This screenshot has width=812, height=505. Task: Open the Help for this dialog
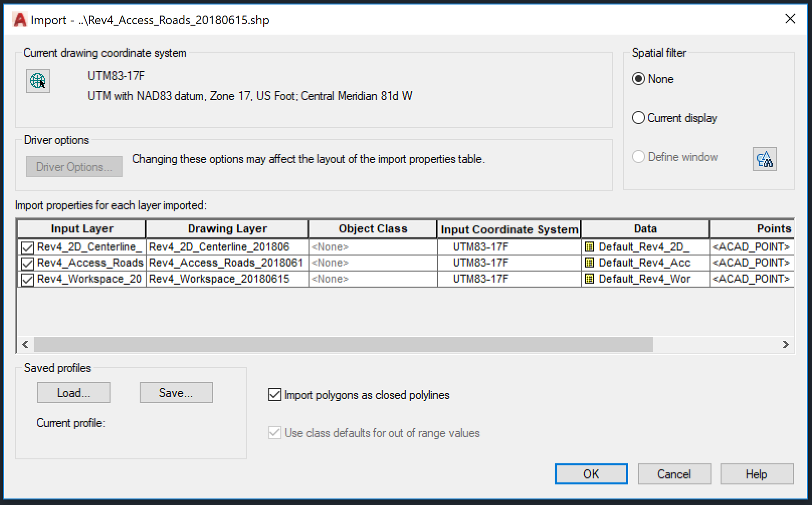click(757, 473)
